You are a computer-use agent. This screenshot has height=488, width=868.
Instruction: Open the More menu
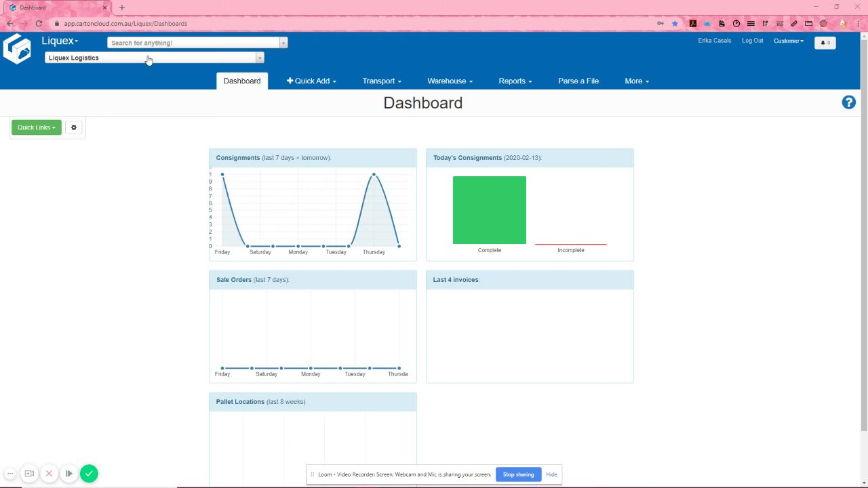(637, 81)
